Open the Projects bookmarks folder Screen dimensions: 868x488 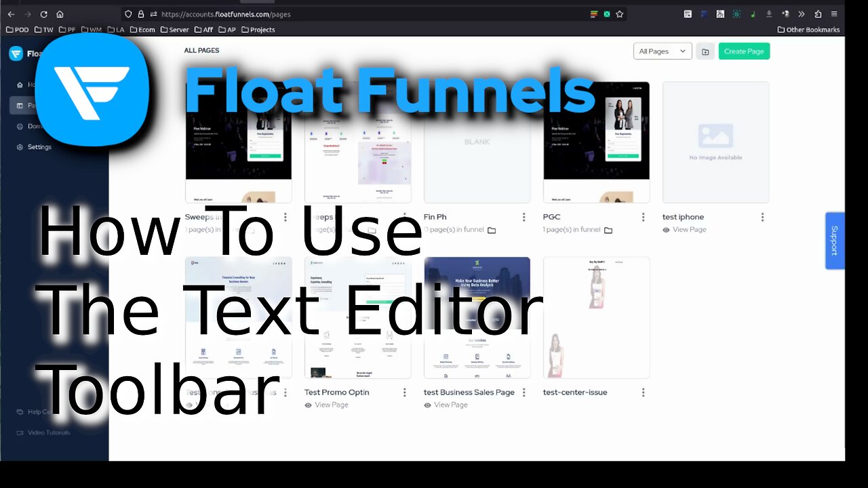pyautogui.click(x=258, y=30)
